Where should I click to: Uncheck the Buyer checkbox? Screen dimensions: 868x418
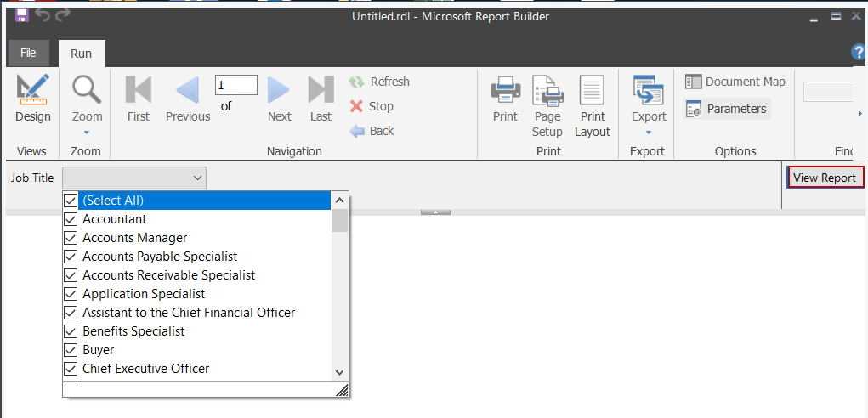point(71,350)
